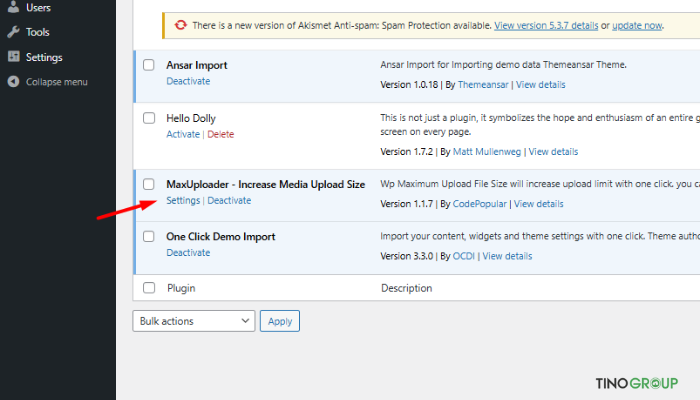700x400 pixels.
Task: Open MaxUploader Settings link
Action: [x=183, y=200]
